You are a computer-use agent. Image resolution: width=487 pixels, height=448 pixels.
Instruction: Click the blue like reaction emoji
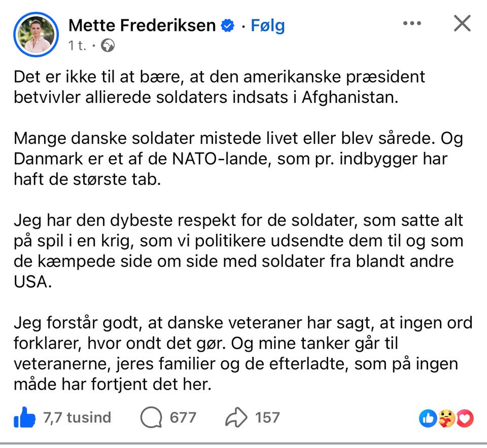(x=428, y=418)
